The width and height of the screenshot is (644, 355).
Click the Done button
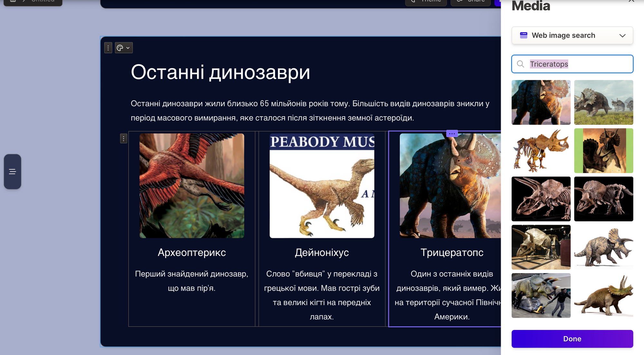tap(572, 339)
